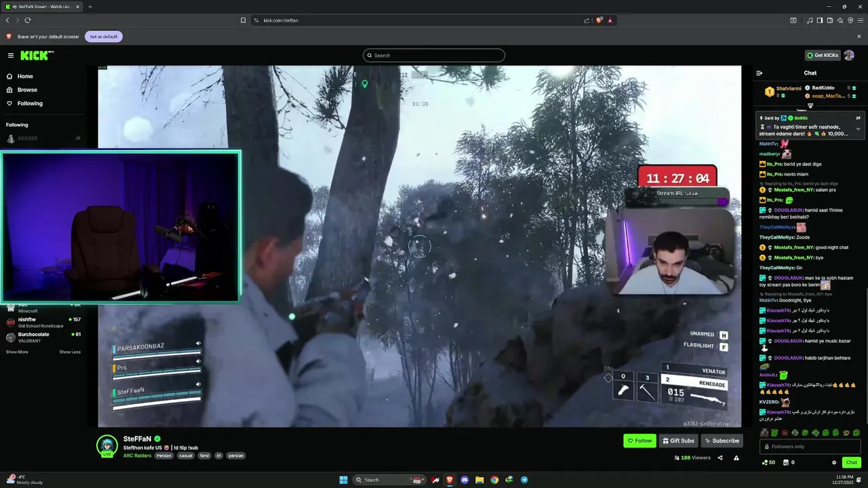Open Discord from the taskbar
Viewport: 868px width, 488px height.
[x=465, y=480]
